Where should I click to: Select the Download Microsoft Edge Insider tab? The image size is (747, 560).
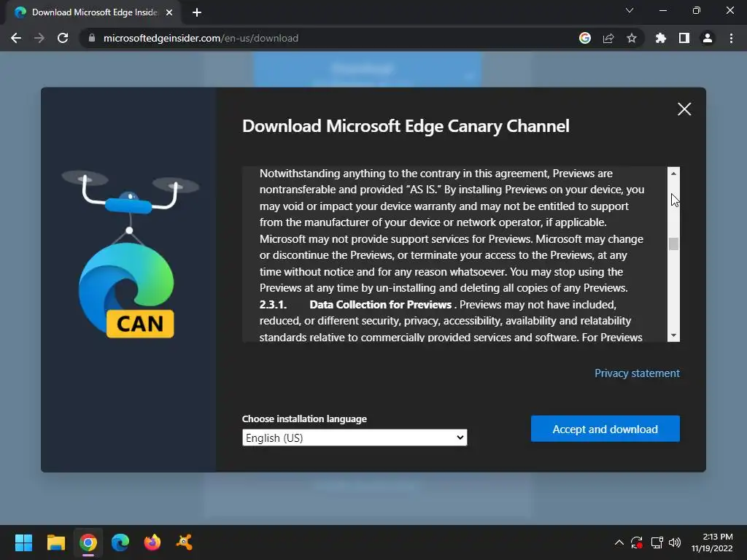click(94, 12)
